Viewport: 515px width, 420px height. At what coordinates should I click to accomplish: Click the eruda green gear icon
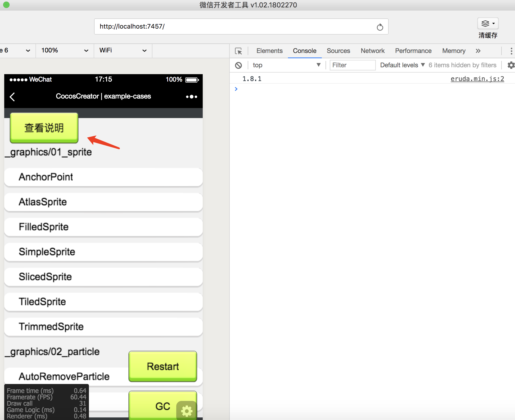click(x=187, y=411)
